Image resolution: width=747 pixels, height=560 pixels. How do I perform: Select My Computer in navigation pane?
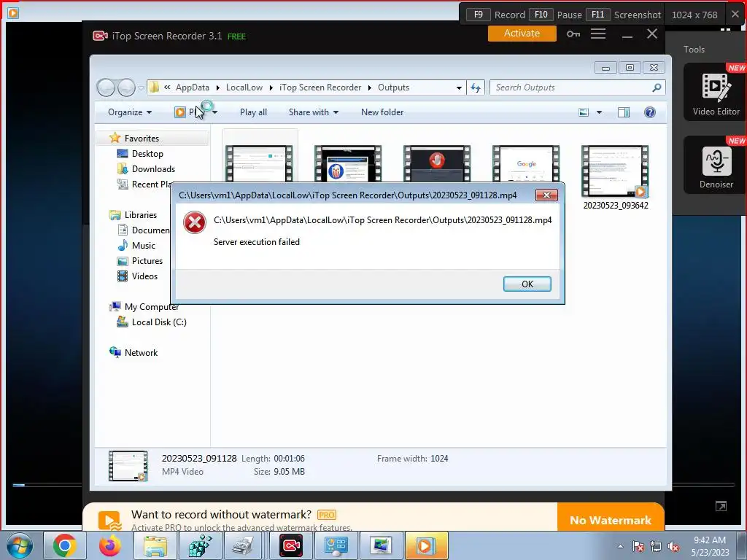coord(152,307)
